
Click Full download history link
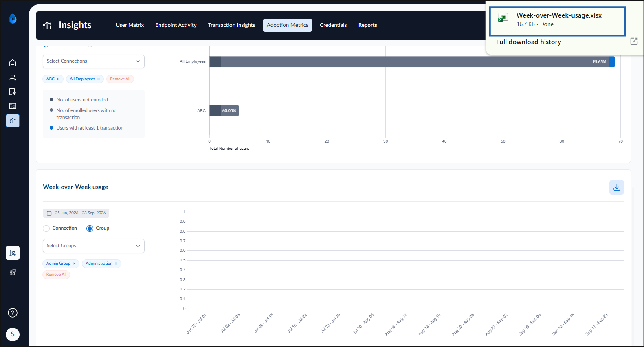[x=528, y=42]
